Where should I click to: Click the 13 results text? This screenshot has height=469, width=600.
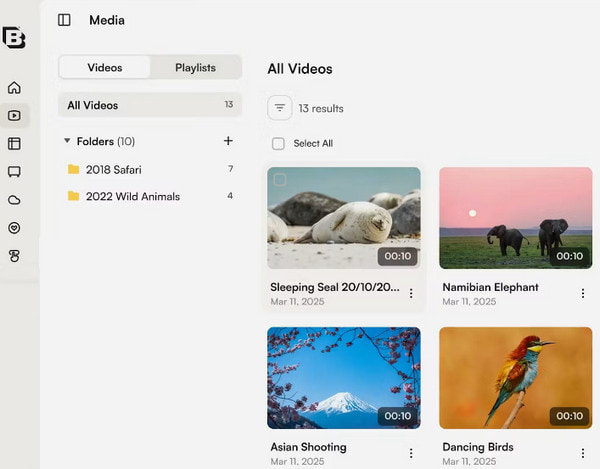(321, 109)
